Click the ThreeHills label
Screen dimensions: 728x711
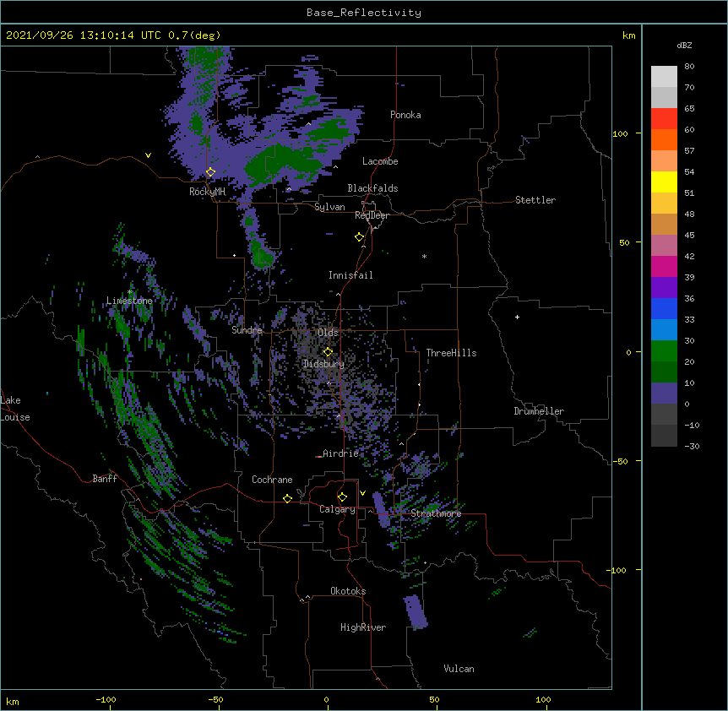(451, 353)
